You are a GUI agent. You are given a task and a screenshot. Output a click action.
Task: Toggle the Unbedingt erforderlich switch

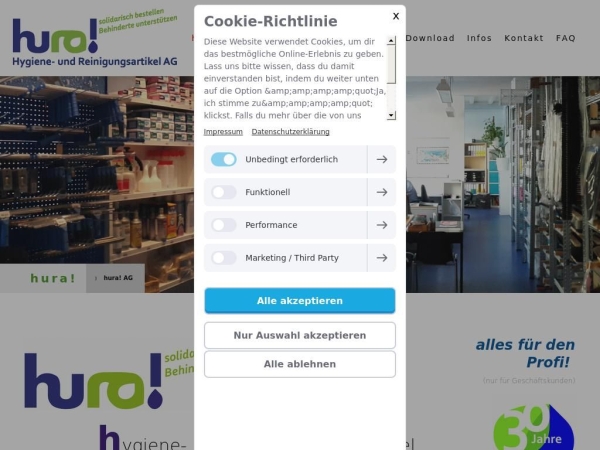[x=224, y=159]
